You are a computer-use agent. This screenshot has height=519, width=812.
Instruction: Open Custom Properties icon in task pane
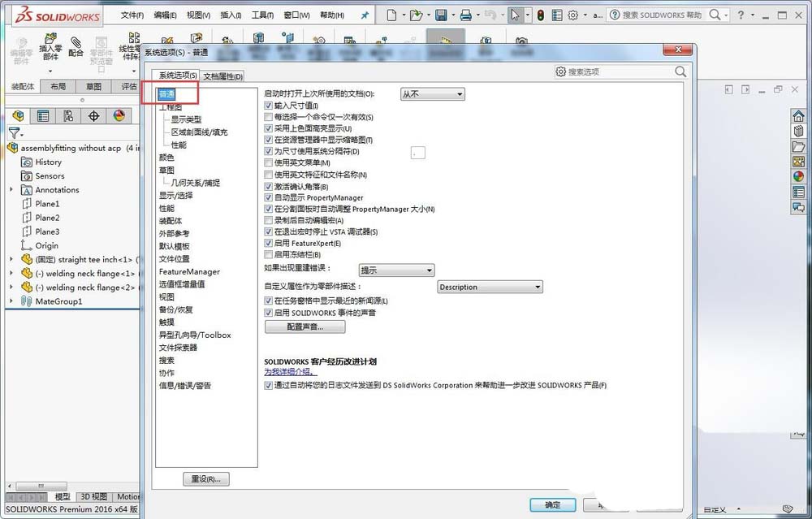click(x=798, y=192)
